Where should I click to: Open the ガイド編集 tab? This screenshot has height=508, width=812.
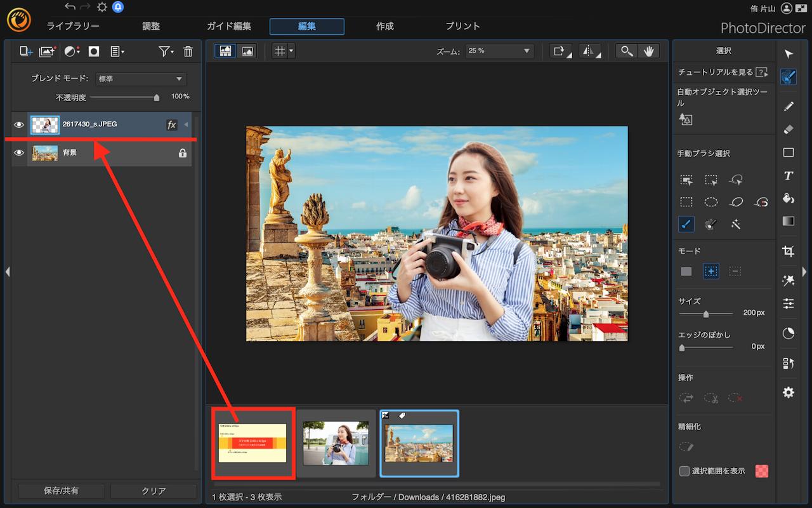tap(229, 26)
